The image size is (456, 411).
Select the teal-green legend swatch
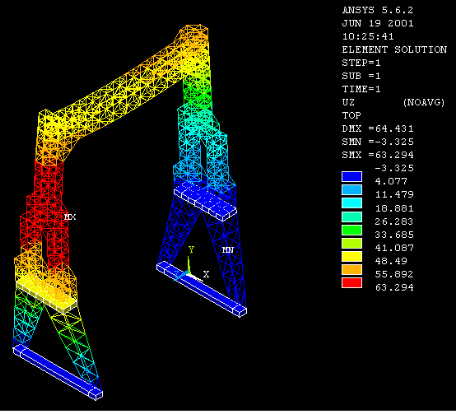click(352, 217)
